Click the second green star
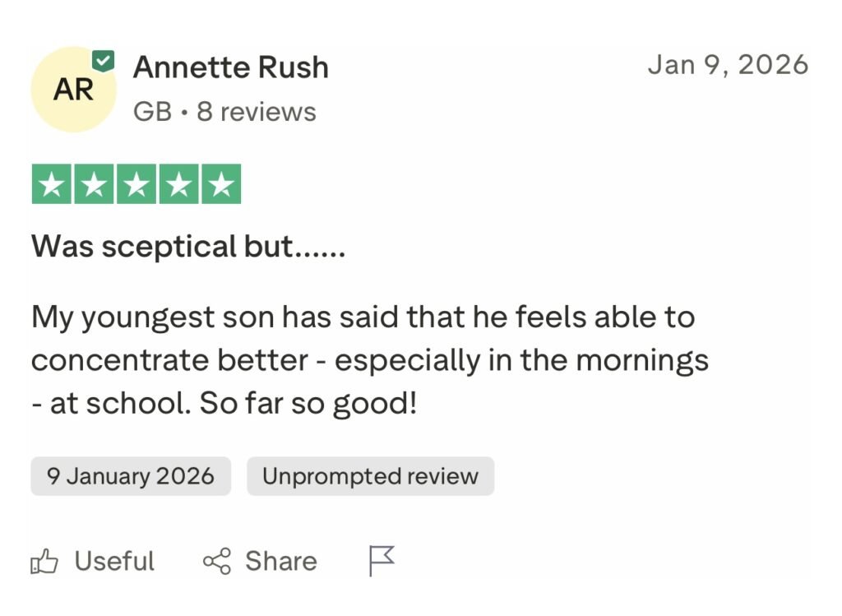The image size is (842, 616). click(x=94, y=184)
